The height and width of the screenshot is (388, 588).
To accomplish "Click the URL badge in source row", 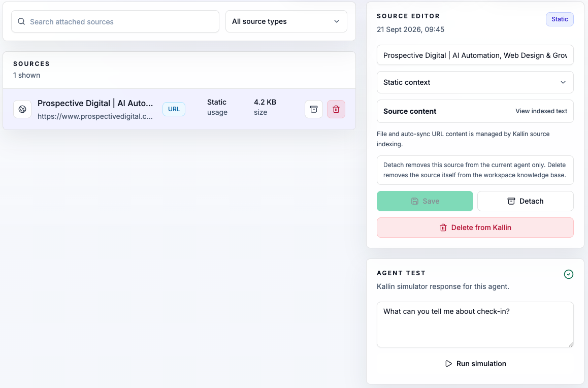I will [174, 109].
